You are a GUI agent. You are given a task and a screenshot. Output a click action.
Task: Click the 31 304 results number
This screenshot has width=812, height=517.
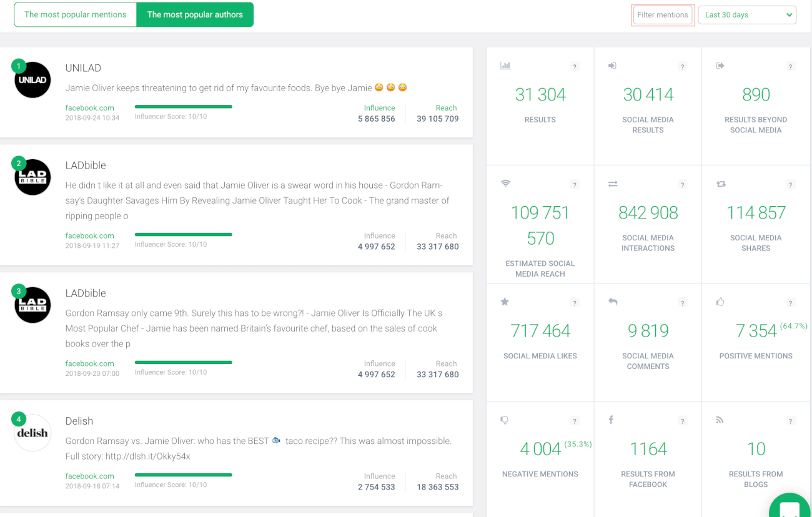click(540, 94)
